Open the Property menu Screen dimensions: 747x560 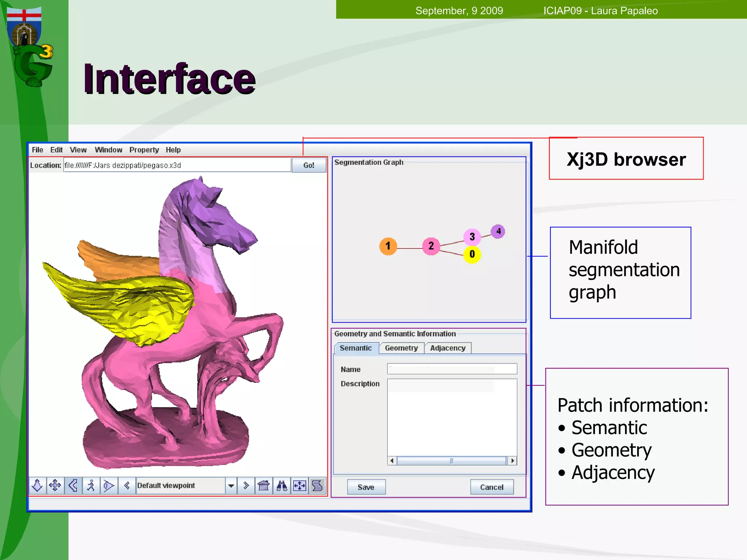(144, 150)
